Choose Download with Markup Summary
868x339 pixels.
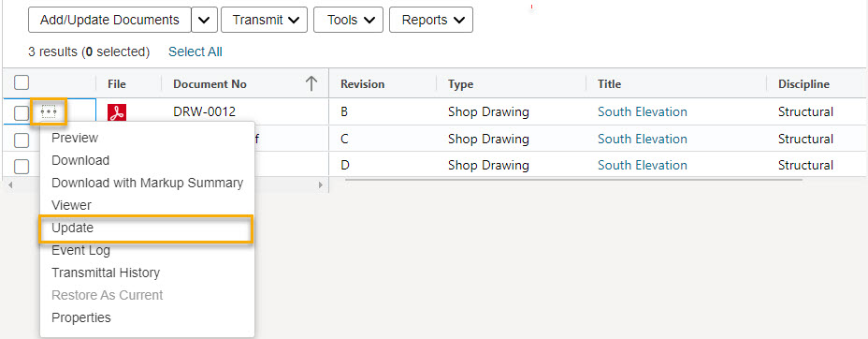(x=147, y=183)
